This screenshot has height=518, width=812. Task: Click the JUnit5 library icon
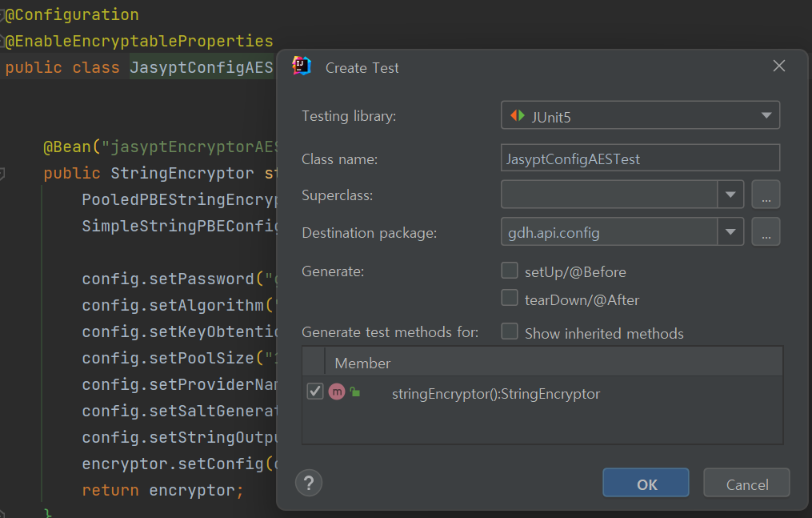tap(518, 116)
